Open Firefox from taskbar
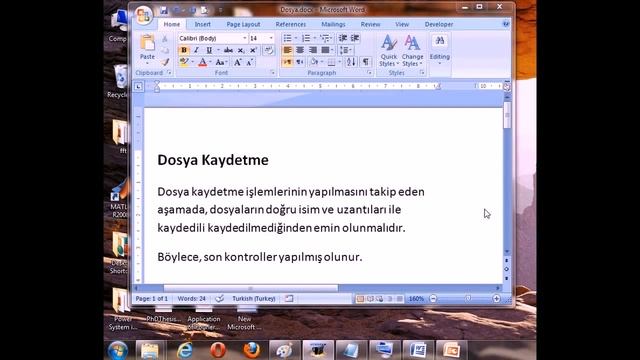 (251, 350)
